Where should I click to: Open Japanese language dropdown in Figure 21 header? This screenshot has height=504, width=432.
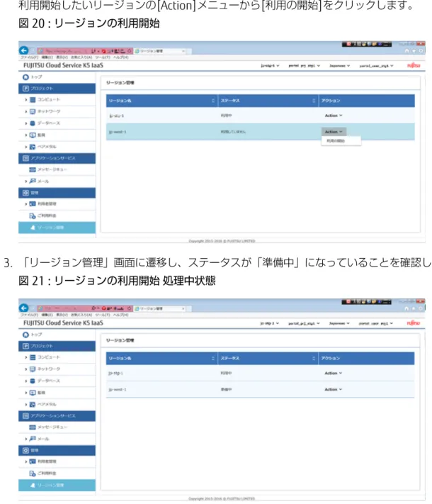[339, 323]
